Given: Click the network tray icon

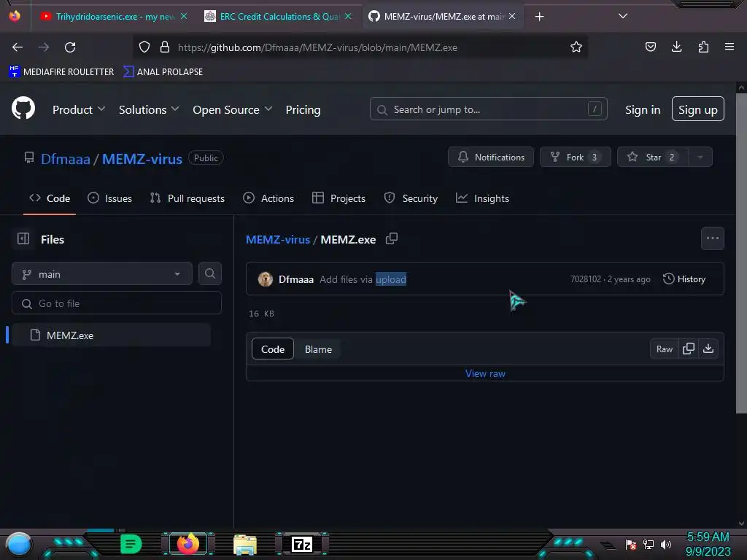Looking at the screenshot, I should pos(649,544).
